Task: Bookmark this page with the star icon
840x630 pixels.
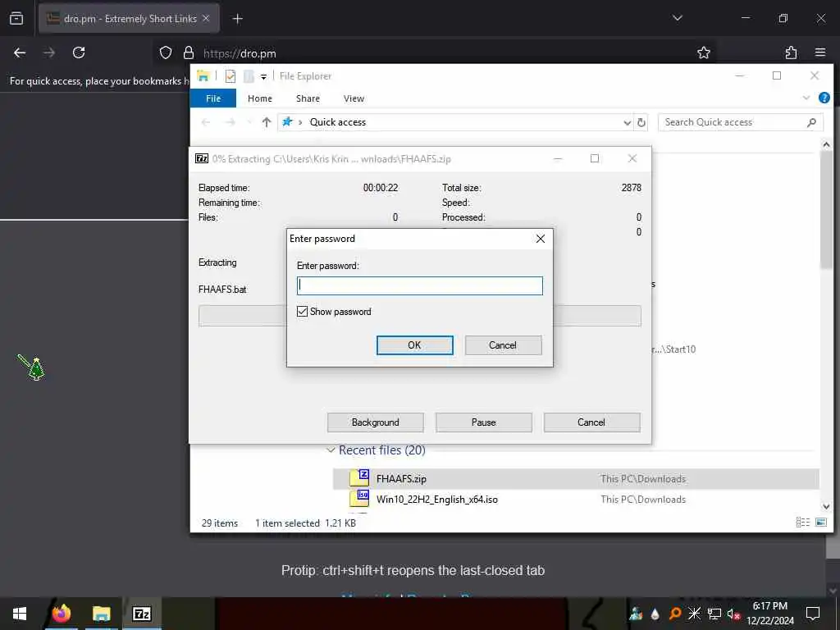Action: click(703, 52)
